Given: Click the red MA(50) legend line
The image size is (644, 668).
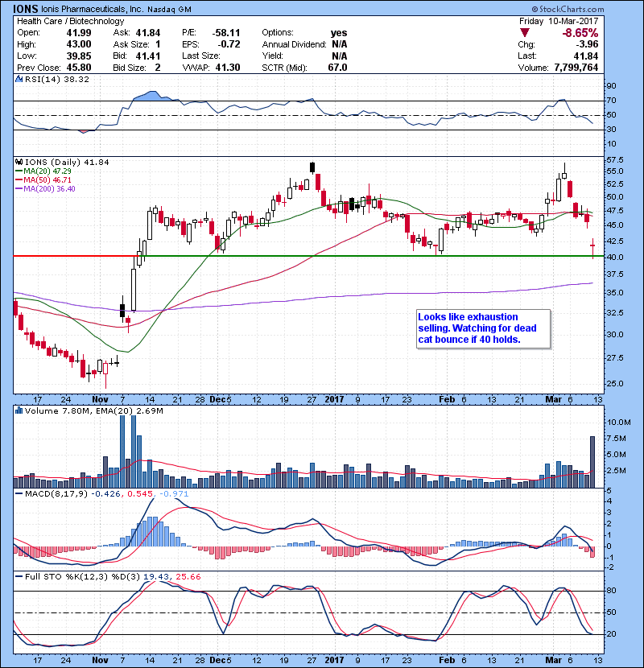Looking at the screenshot, I should pos(19,180).
